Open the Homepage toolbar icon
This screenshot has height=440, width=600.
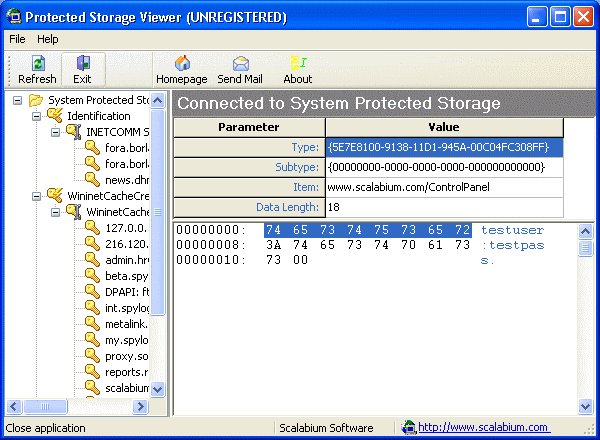click(181, 69)
